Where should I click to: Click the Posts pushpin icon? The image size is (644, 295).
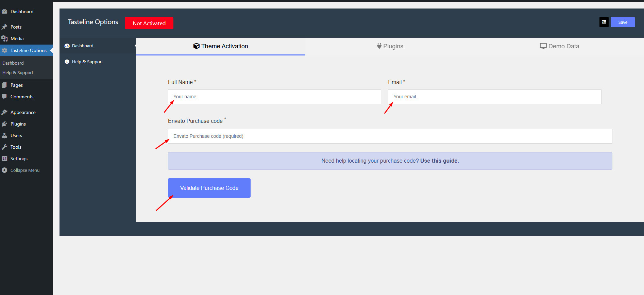4,27
